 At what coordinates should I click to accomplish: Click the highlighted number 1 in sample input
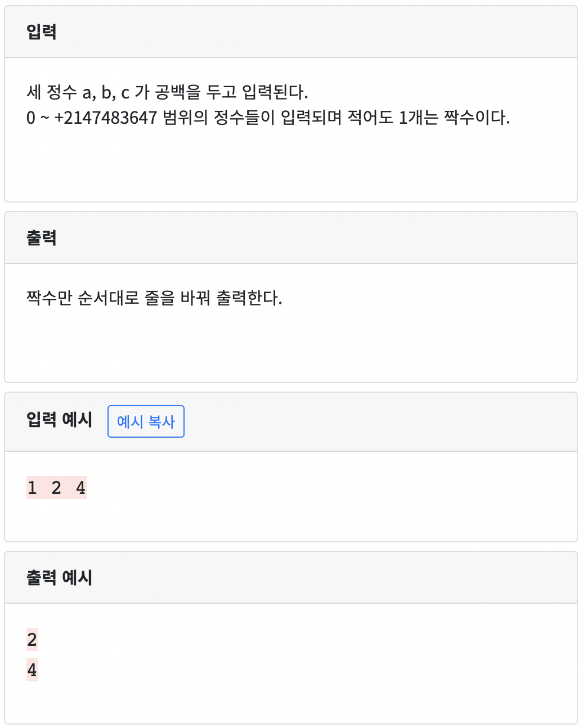tap(32, 488)
